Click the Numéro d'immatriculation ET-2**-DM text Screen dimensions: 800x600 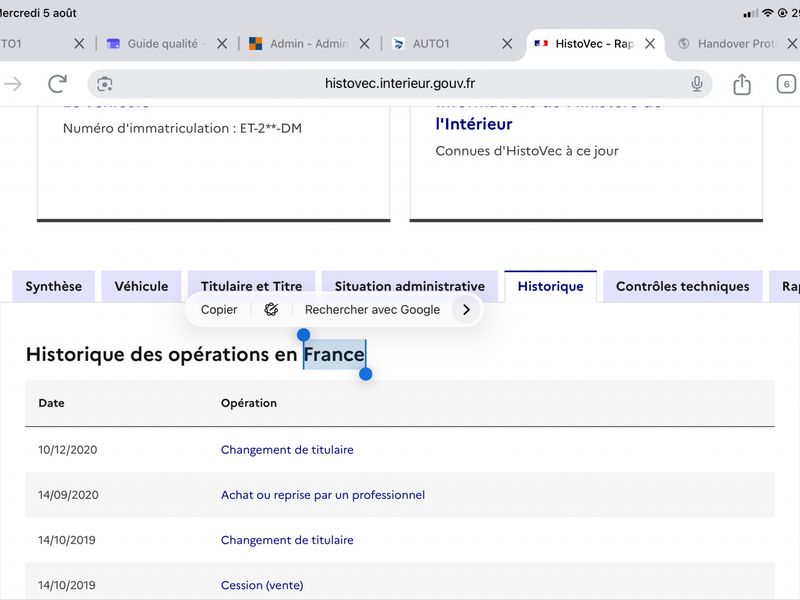click(x=182, y=128)
